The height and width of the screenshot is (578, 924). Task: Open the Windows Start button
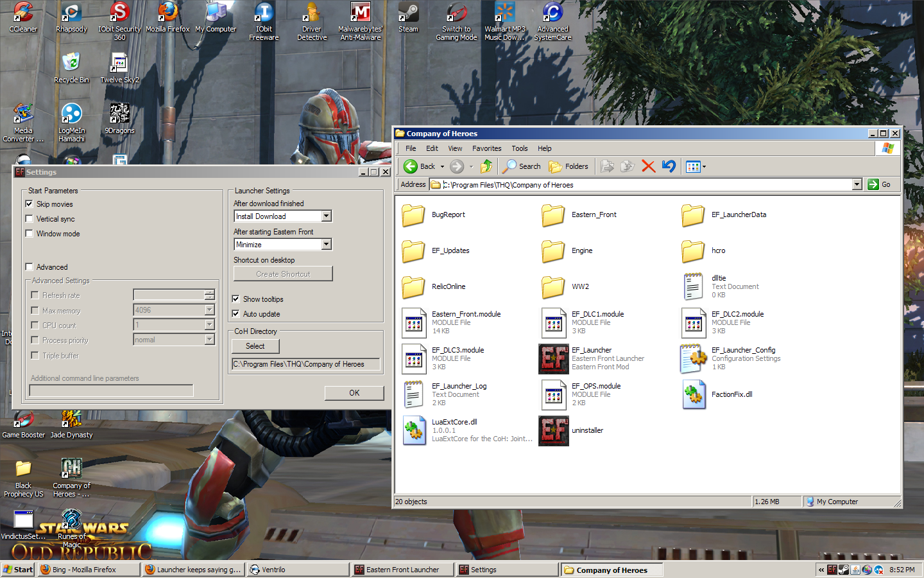pos(18,570)
